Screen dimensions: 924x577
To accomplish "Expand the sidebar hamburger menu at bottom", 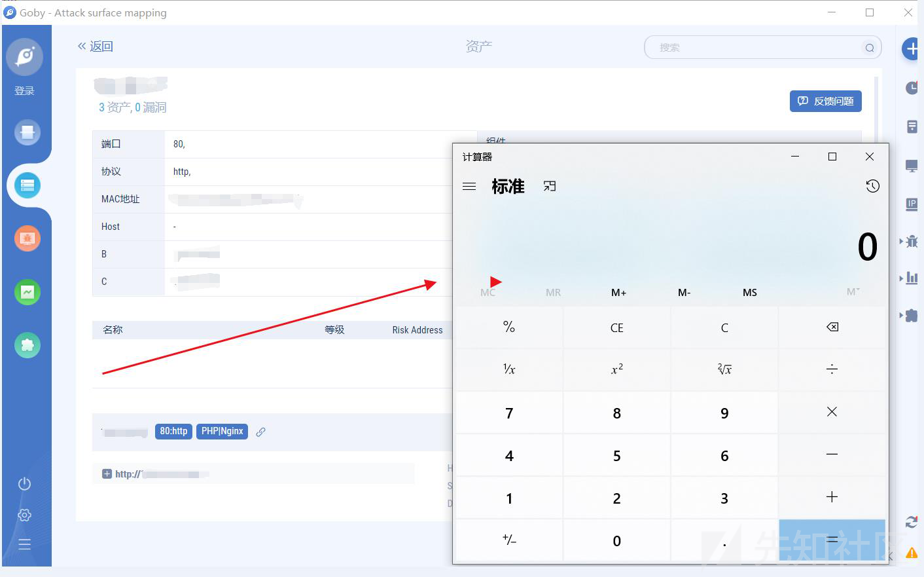I will click(25, 544).
